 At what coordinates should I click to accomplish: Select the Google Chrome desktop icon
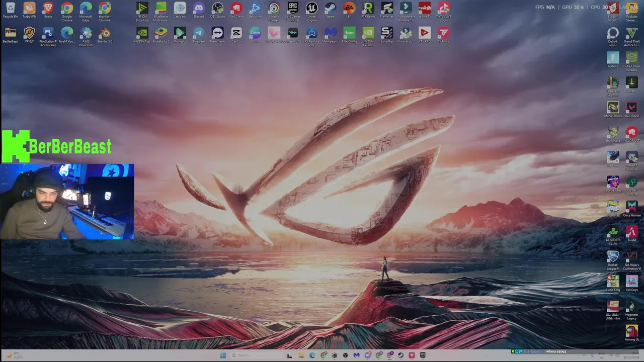67,12
